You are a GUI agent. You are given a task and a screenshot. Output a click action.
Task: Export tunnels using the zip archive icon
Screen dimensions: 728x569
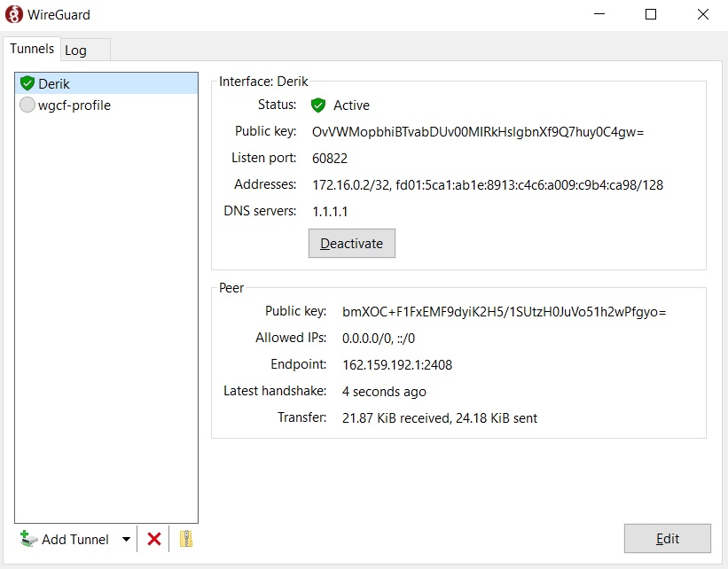click(185, 539)
